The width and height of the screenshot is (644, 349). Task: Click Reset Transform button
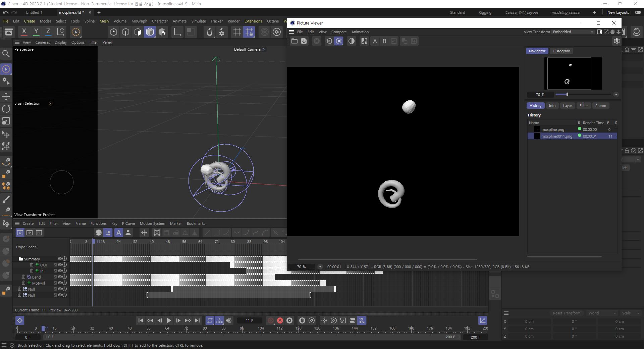(567, 313)
